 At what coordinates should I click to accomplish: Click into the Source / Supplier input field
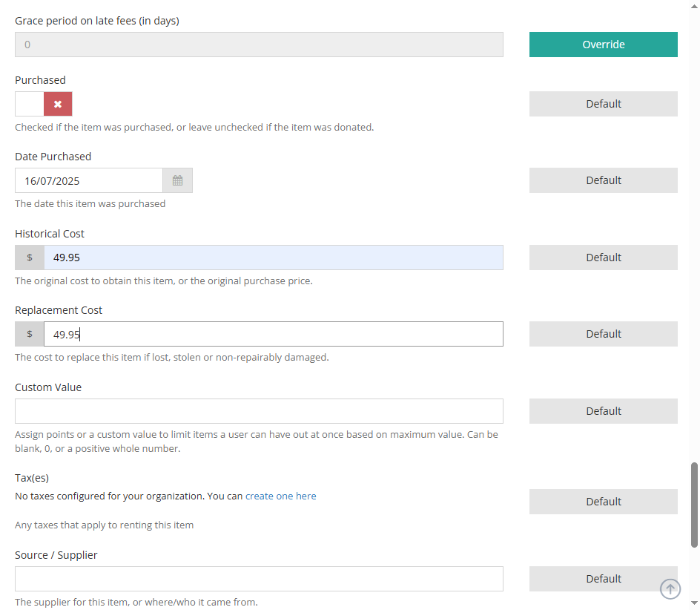coord(259,579)
